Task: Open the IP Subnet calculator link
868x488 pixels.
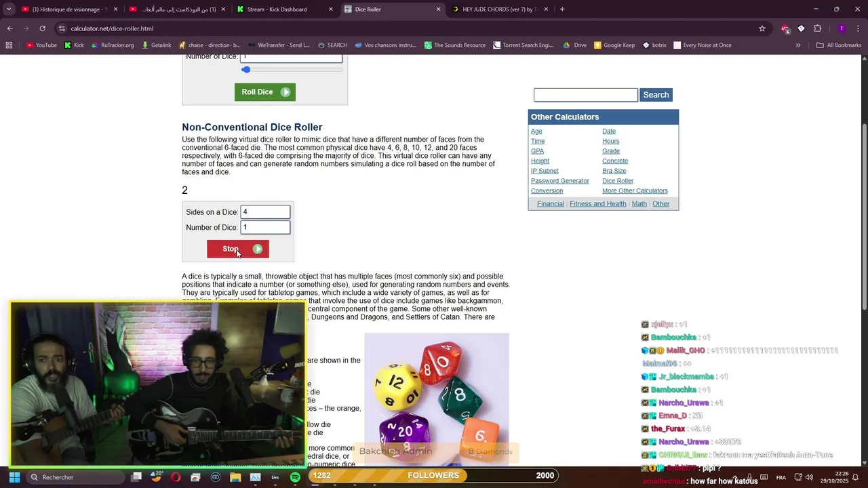Action: (545, 171)
